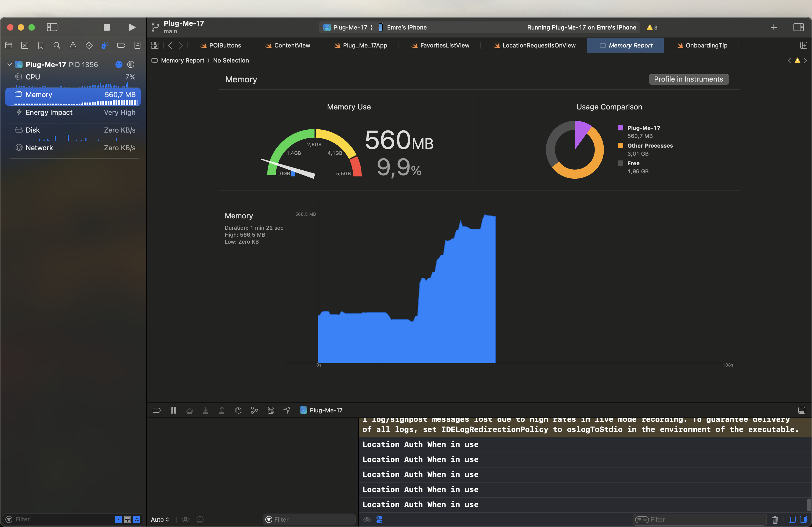Screen dimensions: 812x527
Task: Clear the console with the trash icon
Action: point(775,519)
